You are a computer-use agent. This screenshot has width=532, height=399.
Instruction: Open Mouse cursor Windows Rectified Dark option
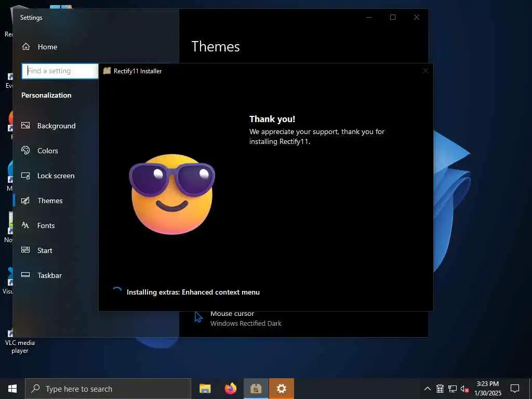[246, 318]
